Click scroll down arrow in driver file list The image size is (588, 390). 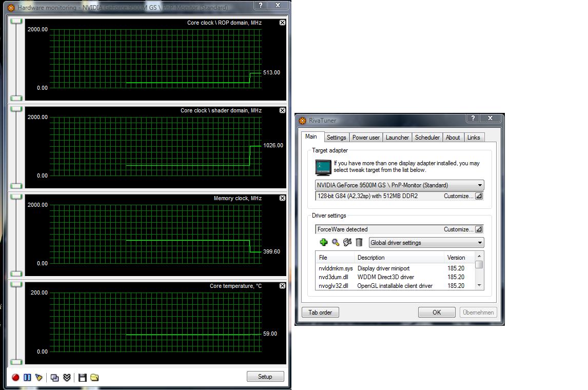pyautogui.click(x=479, y=286)
